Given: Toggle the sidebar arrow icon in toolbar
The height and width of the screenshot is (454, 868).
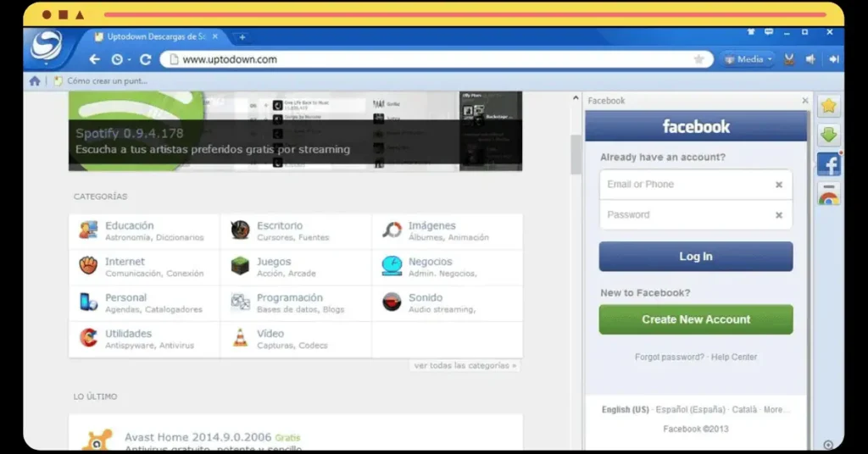Looking at the screenshot, I should (x=834, y=59).
